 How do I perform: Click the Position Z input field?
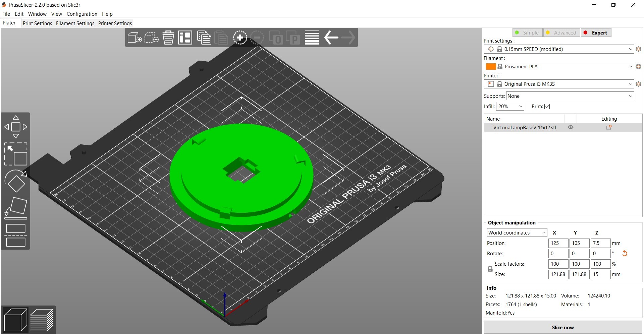(600, 243)
